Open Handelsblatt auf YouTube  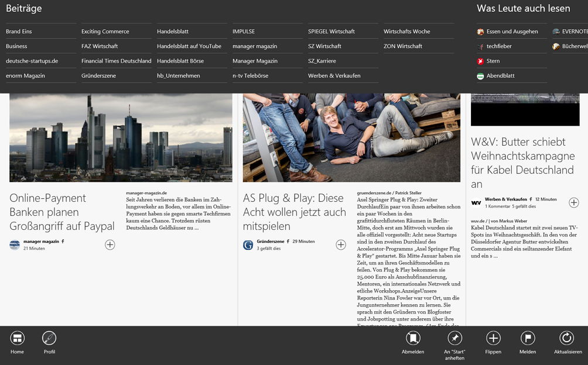click(x=189, y=46)
